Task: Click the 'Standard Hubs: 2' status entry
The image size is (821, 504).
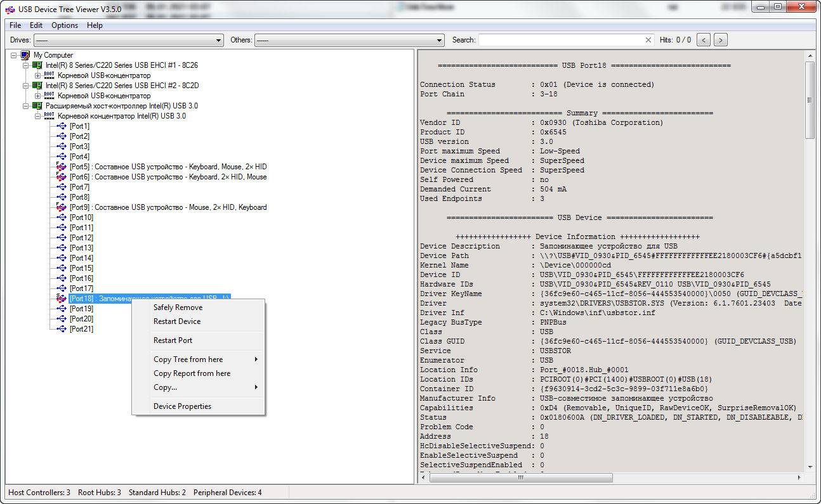Action: [157, 493]
